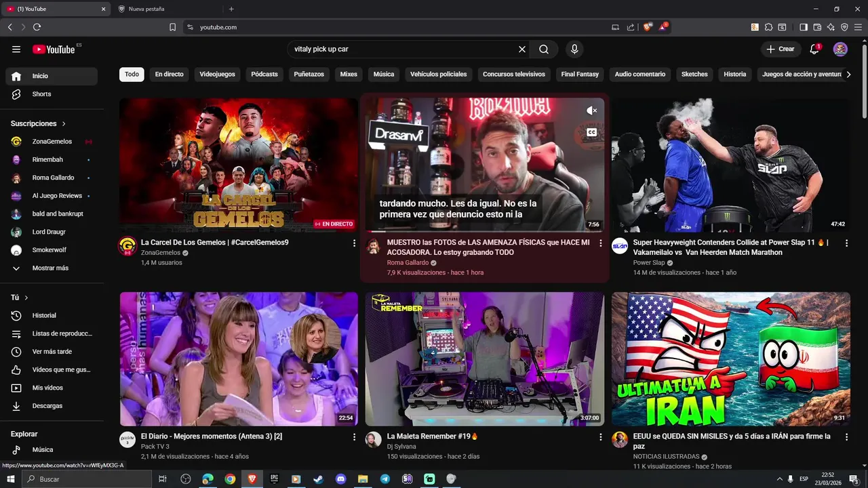Expand Mostrar más subscriptions

click(x=52, y=268)
